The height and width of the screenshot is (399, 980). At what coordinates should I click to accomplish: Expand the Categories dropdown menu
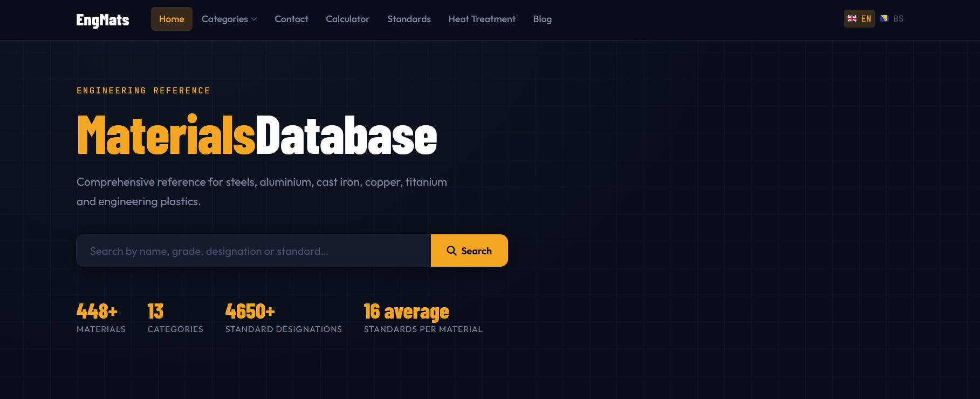pyautogui.click(x=229, y=19)
